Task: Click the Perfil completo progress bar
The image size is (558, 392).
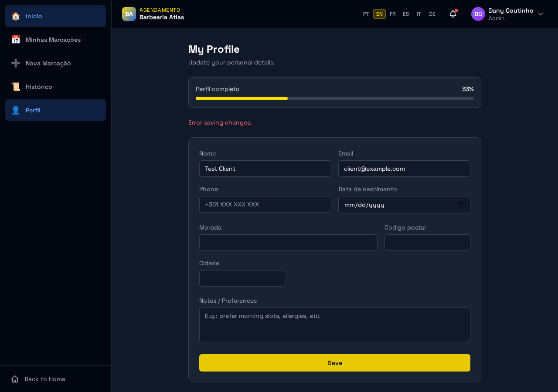Action: point(335,98)
